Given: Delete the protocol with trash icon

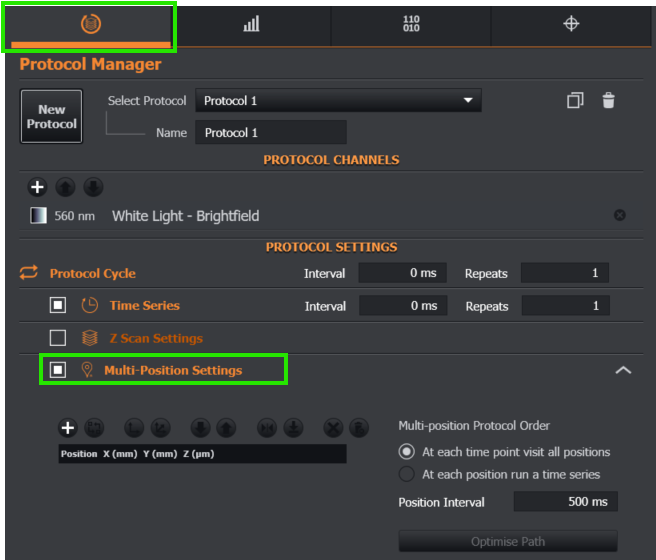Looking at the screenshot, I should point(608,100).
